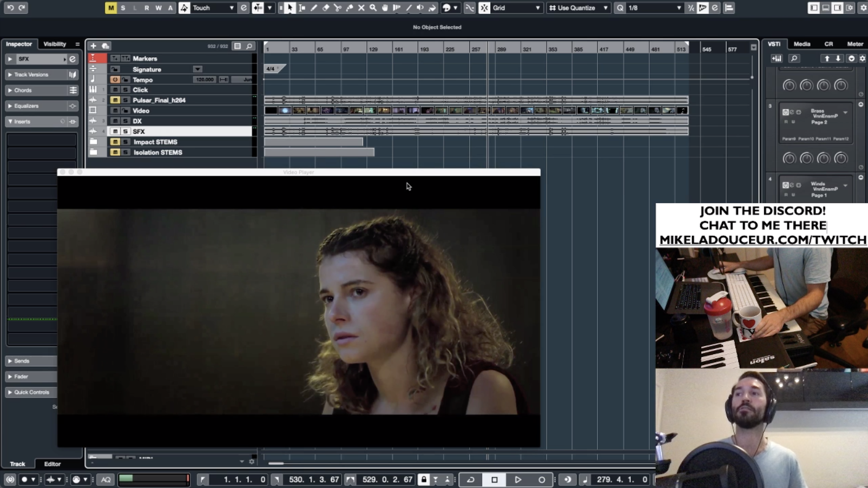Switch to the Inspector tab

click(19, 44)
